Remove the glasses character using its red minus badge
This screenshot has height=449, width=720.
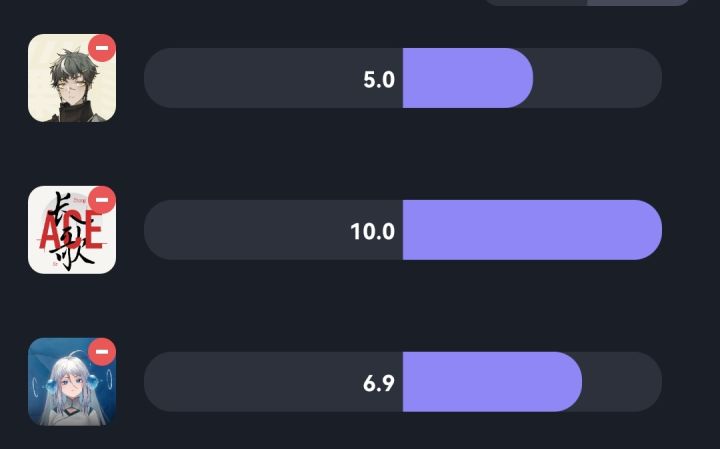pos(102,48)
